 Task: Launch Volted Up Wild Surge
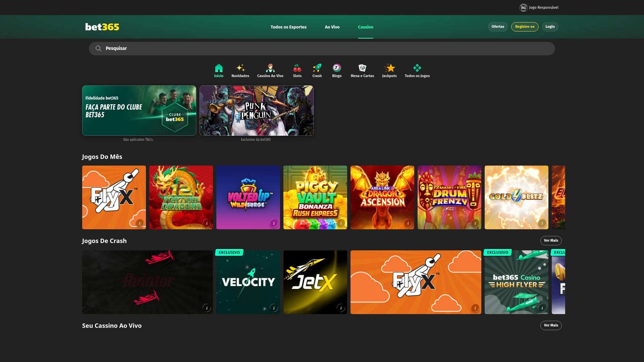[x=248, y=197]
